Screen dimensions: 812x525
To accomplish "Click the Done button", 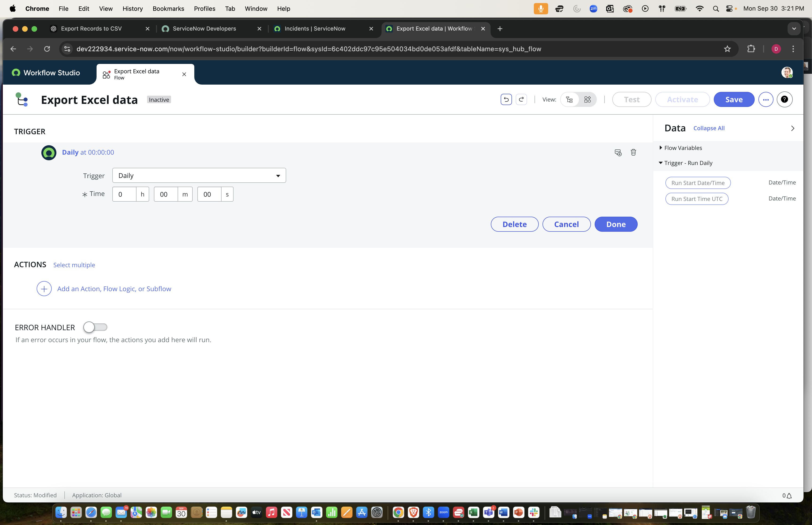I will pos(616,224).
